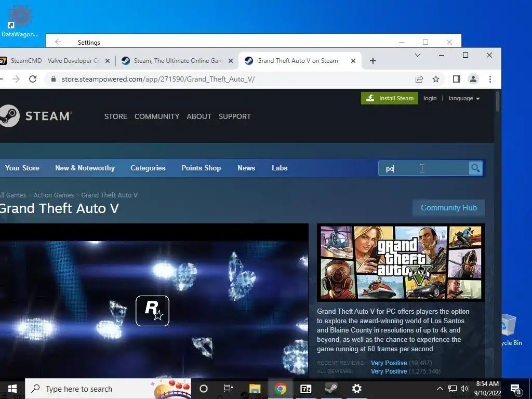Click Chrome icon in taskbar

(280, 389)
